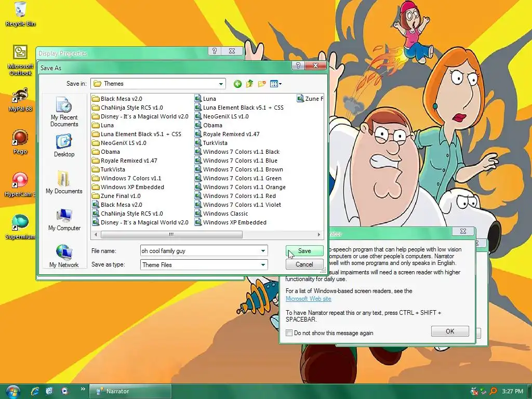Launch Internet Explorer from quick launch

[35, 391]
